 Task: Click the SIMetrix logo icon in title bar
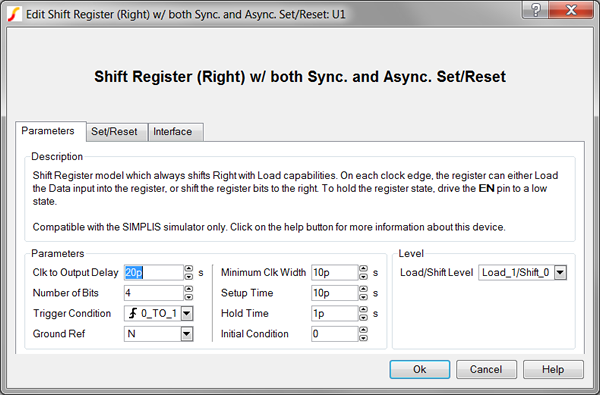click(x=14, y=14)
